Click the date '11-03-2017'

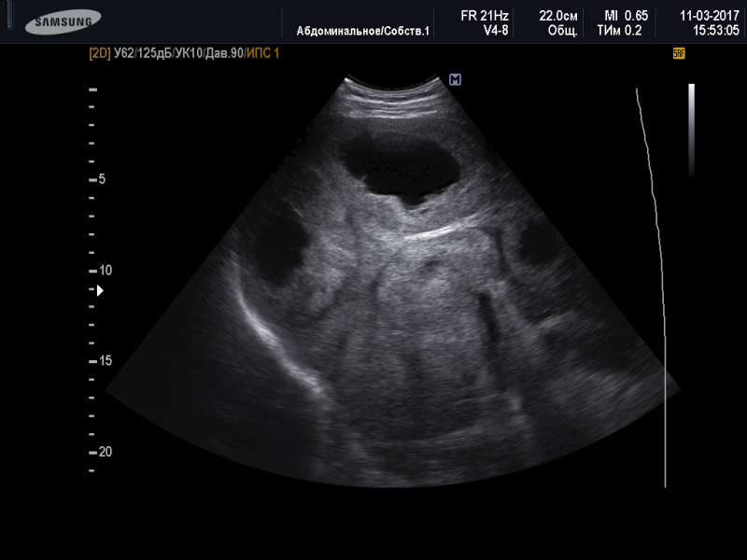[x=710, y=16]
